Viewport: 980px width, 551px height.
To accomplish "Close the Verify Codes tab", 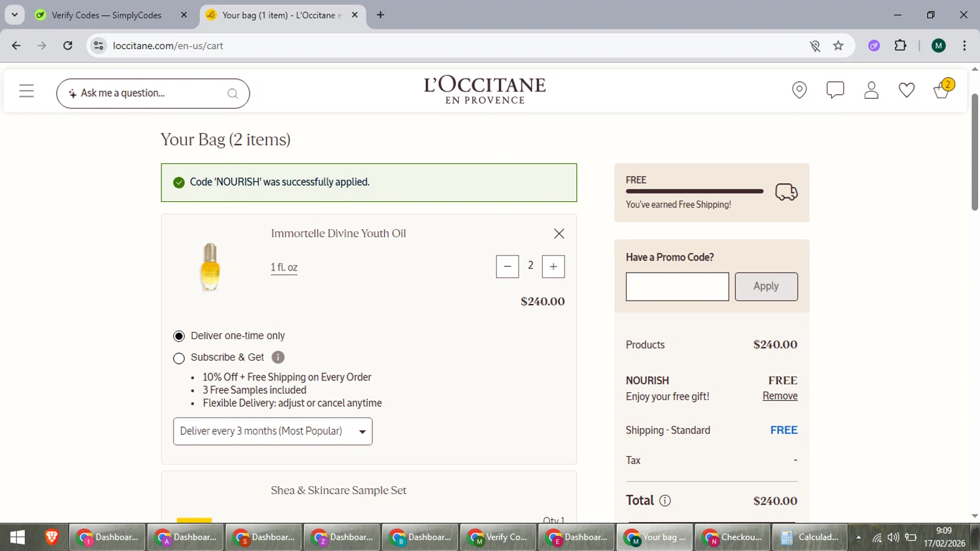I will 184,15.
